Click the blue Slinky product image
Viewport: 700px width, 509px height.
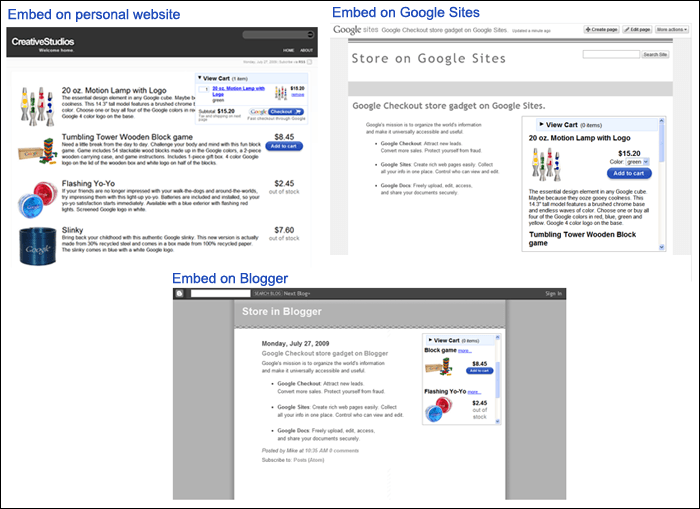click(x=38, y=246)
